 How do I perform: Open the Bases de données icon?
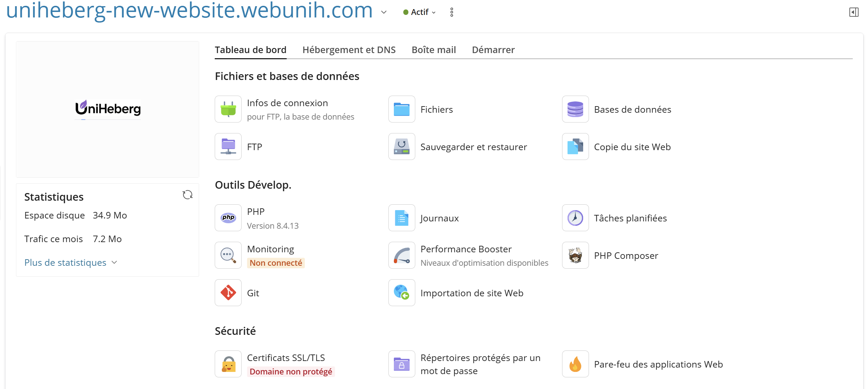coord(575,109)
